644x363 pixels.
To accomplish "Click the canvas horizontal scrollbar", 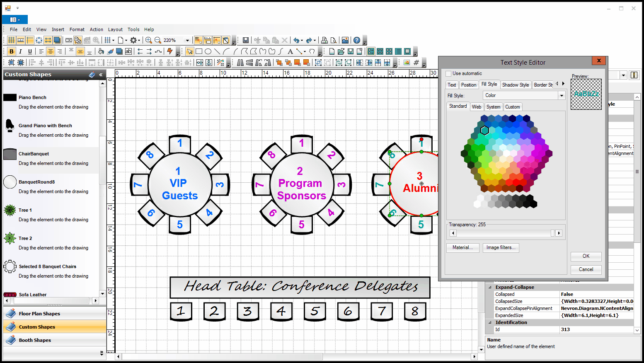I will [297, 356].
